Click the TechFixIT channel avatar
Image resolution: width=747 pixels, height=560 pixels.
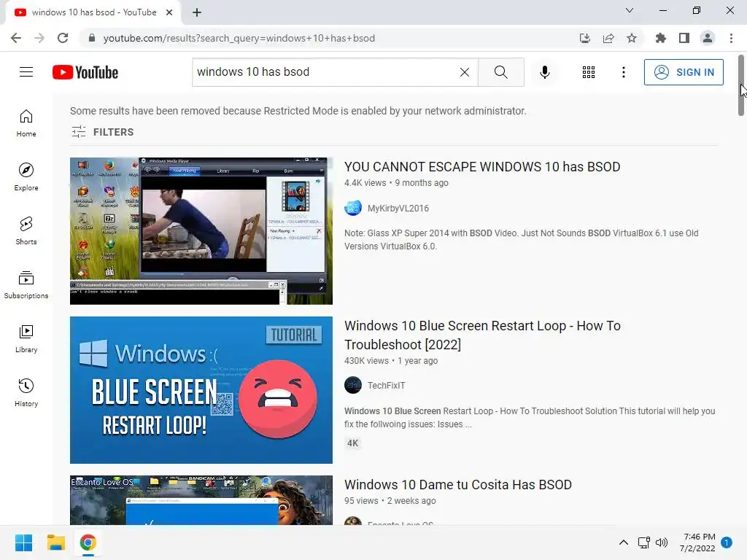(353, 385)
